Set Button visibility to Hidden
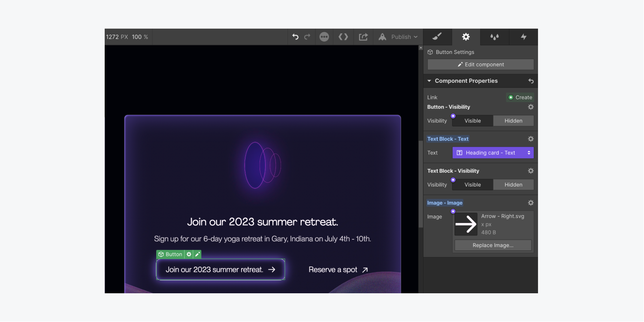 coord(514,120)
